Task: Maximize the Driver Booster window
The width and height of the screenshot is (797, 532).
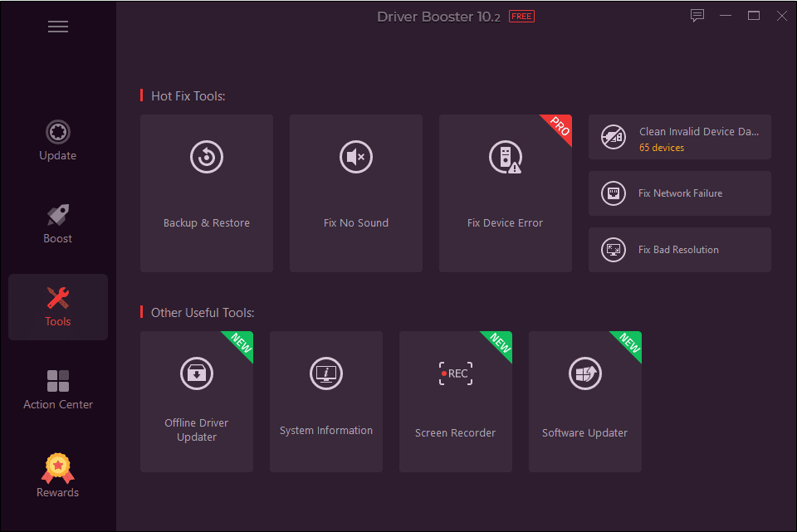Action: click(x=754, y=16)
